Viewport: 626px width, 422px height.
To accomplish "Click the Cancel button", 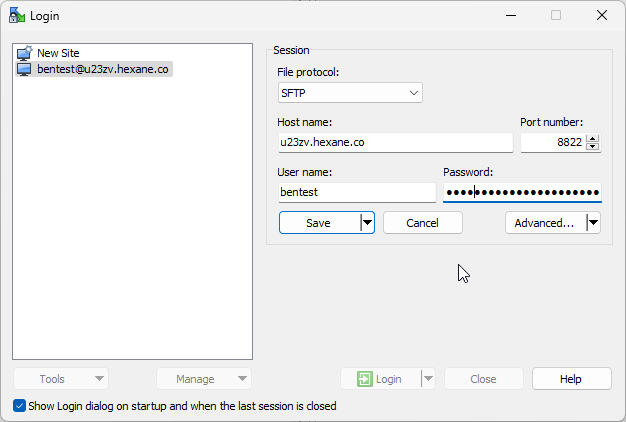I will point(423,223).
